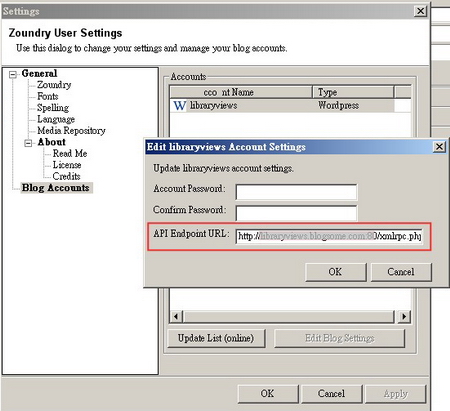
Task: Click Update List (online) button
Action: pyautogui.click(x=216, y=338)
